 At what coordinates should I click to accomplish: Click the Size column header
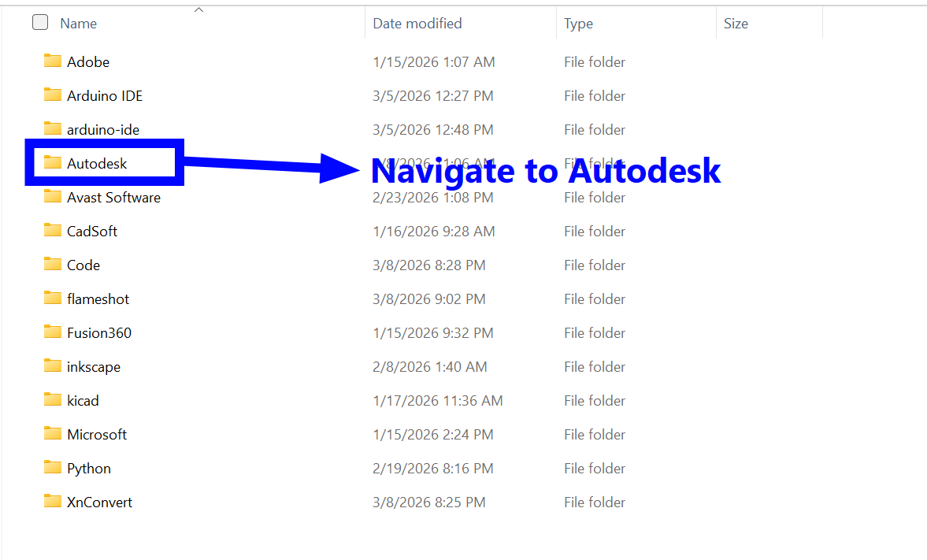(x=736, y=24)
